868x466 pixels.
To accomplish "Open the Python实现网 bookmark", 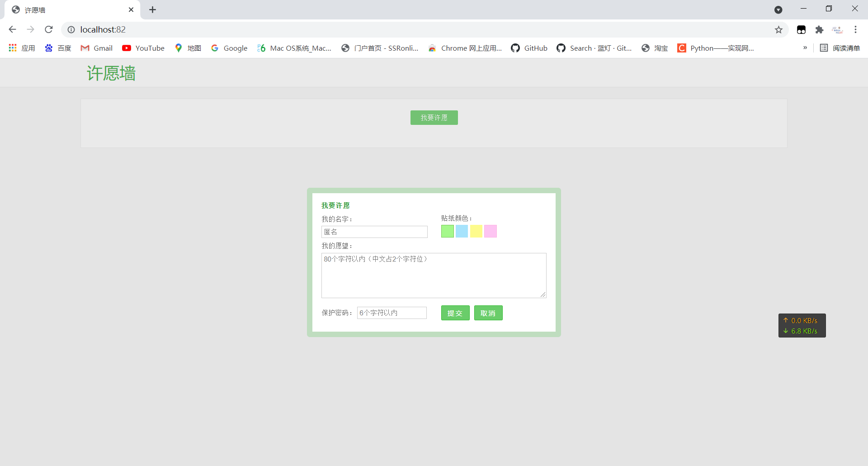I will (x=716, y=48).
